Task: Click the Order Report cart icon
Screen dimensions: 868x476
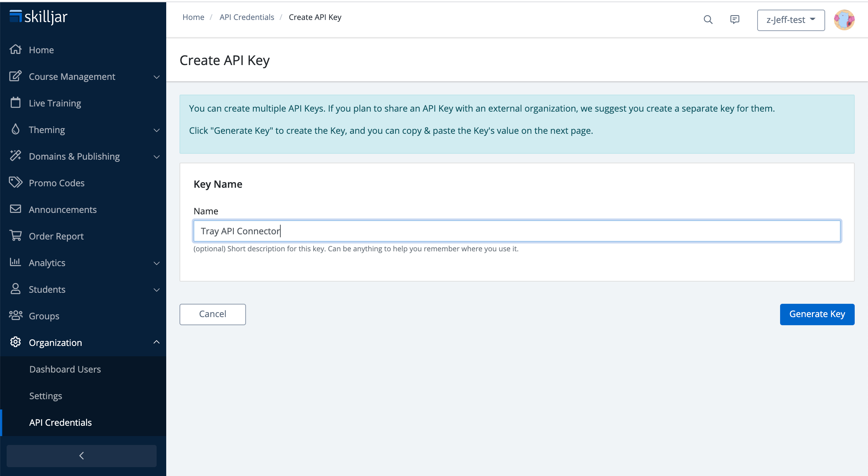Action: click(16, 236)
